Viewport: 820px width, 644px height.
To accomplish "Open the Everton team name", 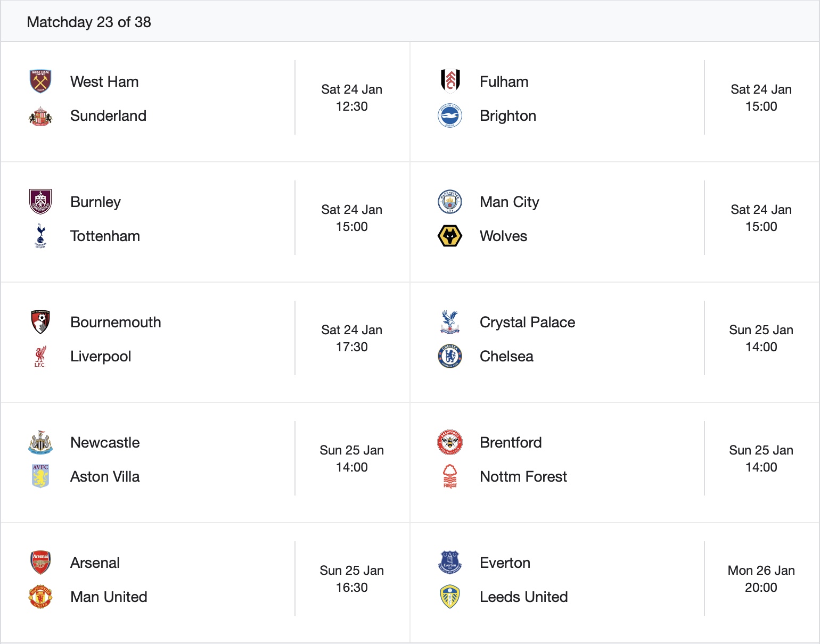I will pos(505,563).
